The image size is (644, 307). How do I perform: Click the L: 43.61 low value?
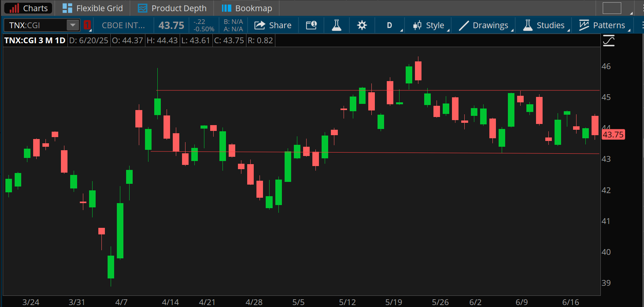click(x=196, y=40)
